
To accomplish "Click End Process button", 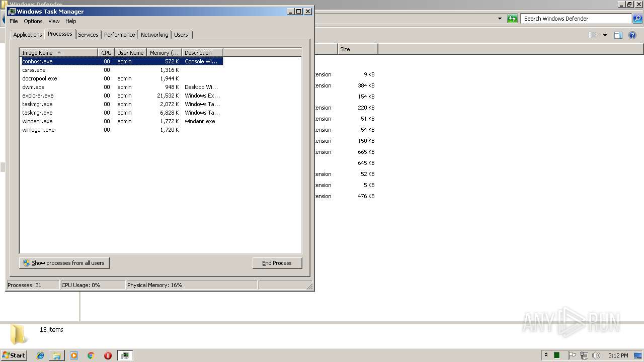I will click(x=277, y=263).
